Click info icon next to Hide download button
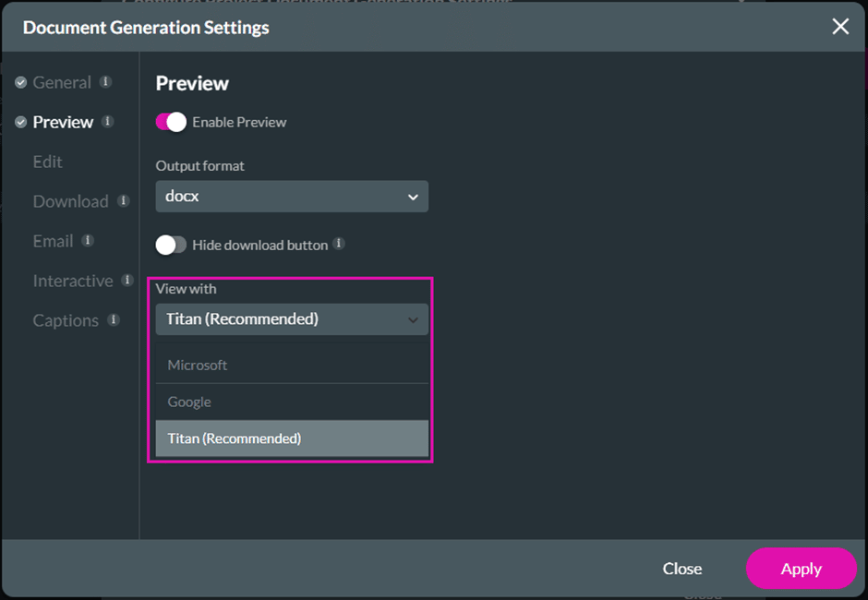This screenshot has height=600, width=868. point(339,245)
